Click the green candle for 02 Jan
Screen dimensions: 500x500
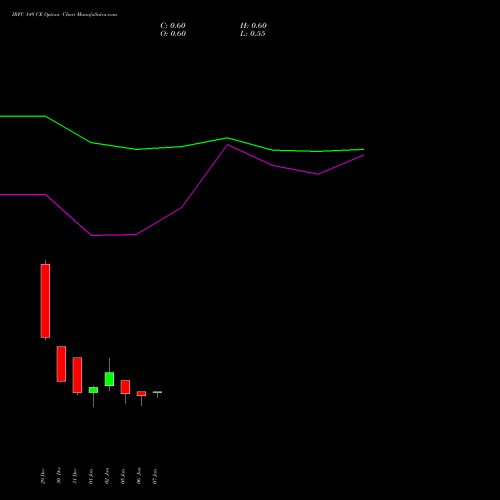tap(109, 379)
